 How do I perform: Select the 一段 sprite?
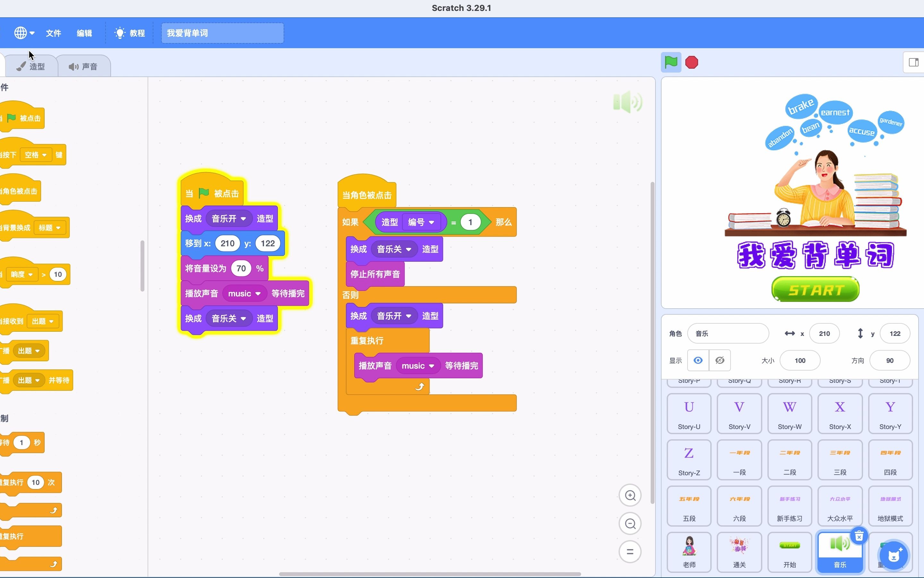point(739,460)
